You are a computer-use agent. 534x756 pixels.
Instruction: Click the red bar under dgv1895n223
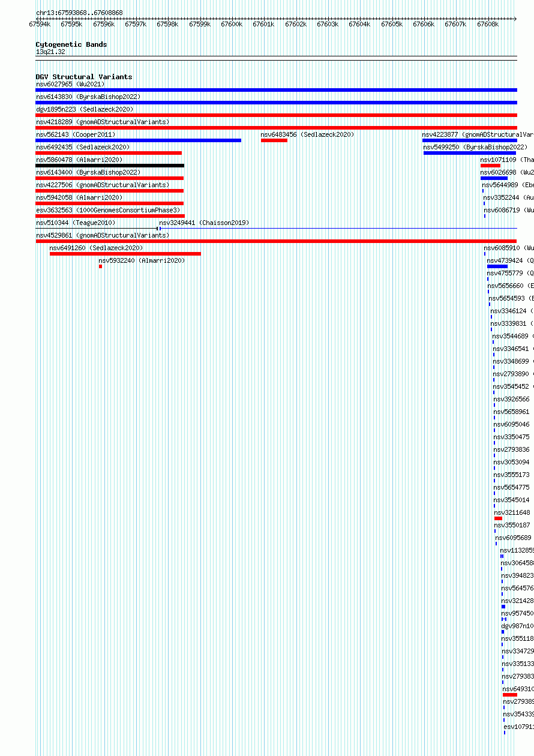point(276,115)
